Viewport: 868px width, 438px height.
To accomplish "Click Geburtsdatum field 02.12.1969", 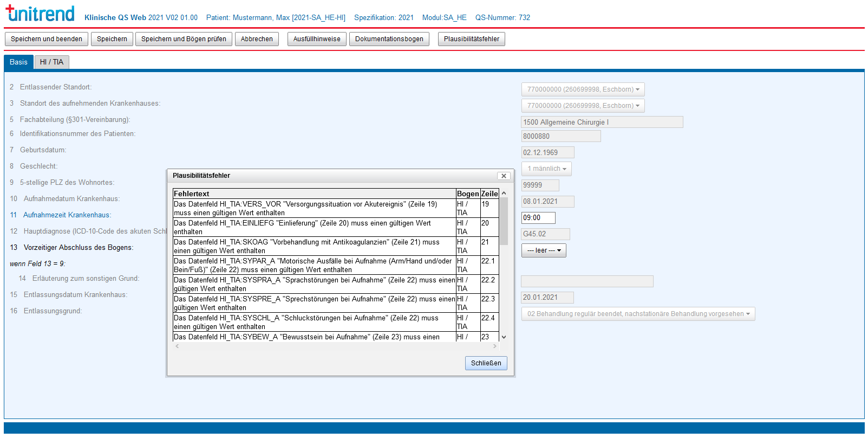I will [547, 152].
